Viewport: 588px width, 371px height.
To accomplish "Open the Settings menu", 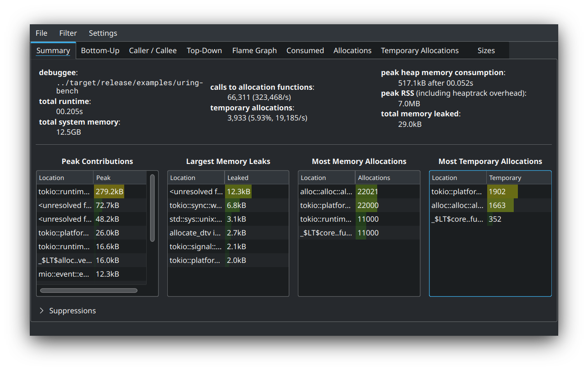I will pos(103,33).
